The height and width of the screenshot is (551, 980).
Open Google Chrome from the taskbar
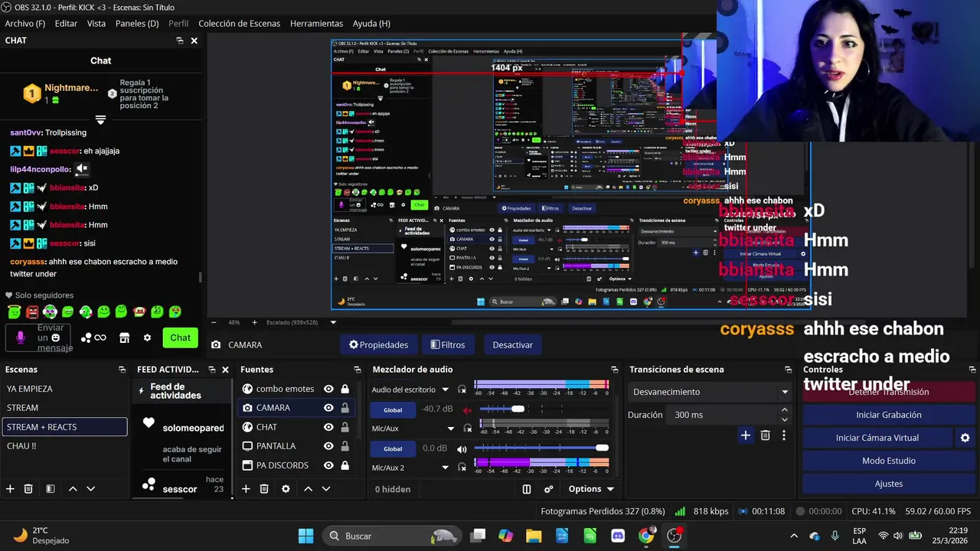[646, 536]
